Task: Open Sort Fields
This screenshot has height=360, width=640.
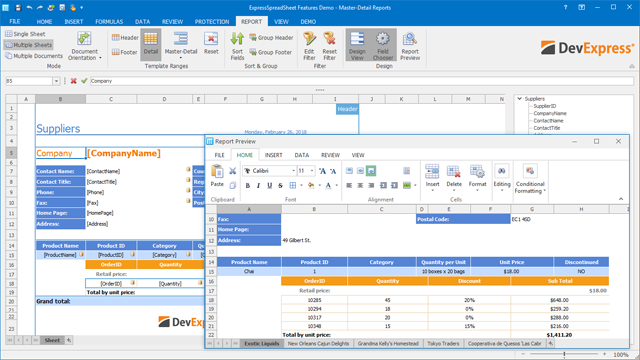Action: coord(237,46)
